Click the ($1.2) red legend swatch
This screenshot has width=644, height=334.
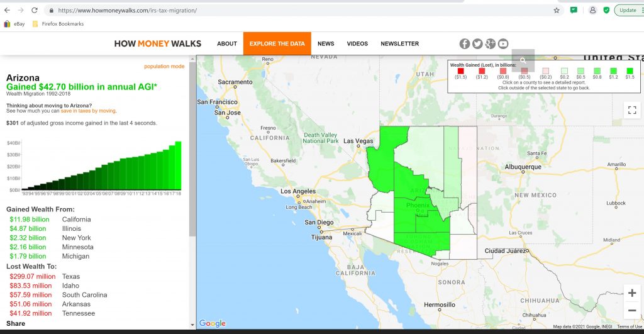tap(482, 71)
